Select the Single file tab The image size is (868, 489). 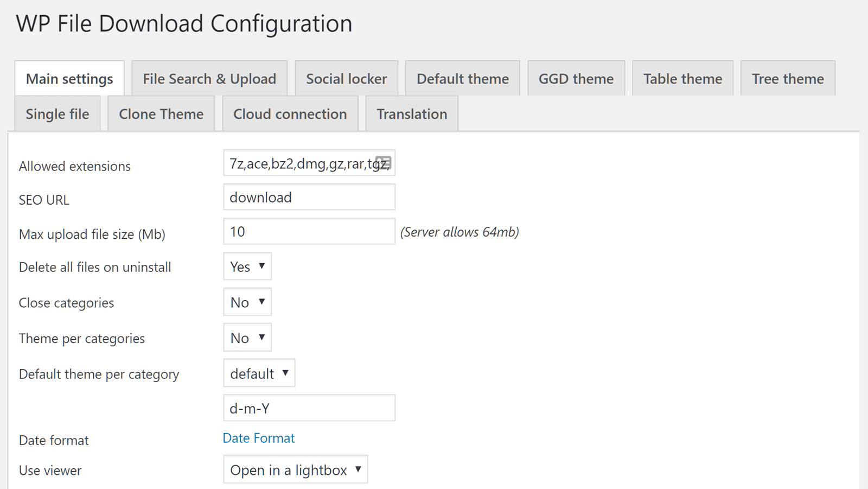[x=58, y=114]
